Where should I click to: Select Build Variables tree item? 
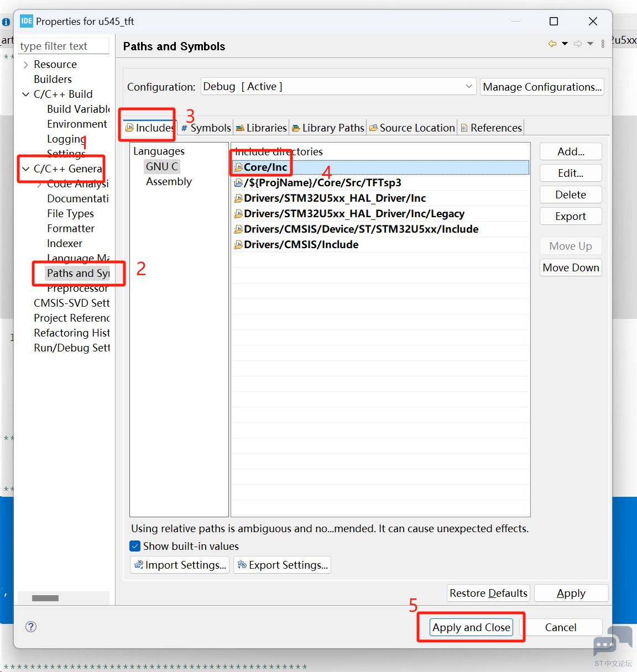tap(78, 109)
